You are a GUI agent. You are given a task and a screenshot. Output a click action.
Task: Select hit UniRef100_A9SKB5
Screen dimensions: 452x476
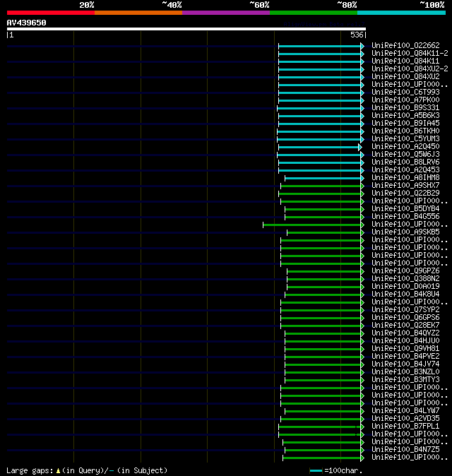point(405,232)
